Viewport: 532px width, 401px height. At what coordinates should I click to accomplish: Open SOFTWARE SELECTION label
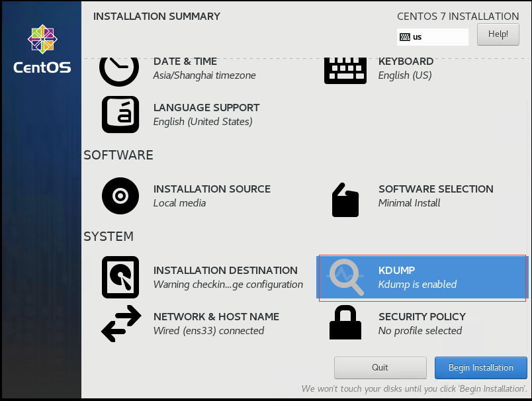point(436,189)
